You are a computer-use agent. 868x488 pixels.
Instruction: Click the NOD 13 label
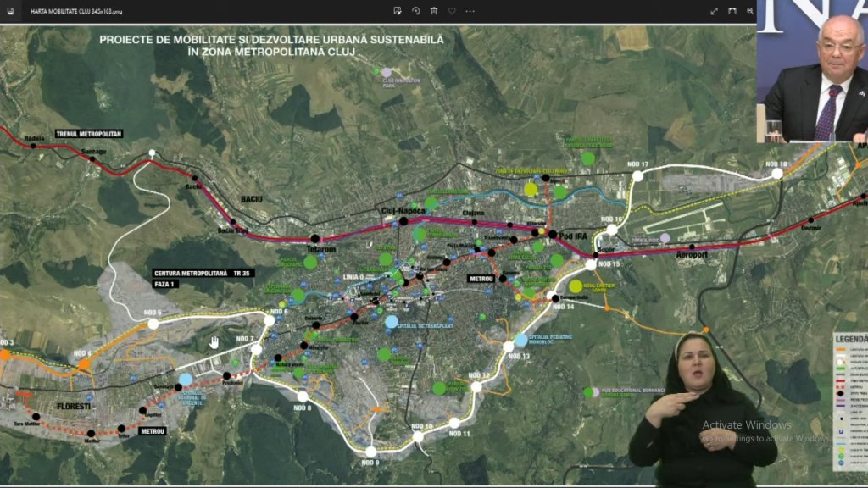519,357
